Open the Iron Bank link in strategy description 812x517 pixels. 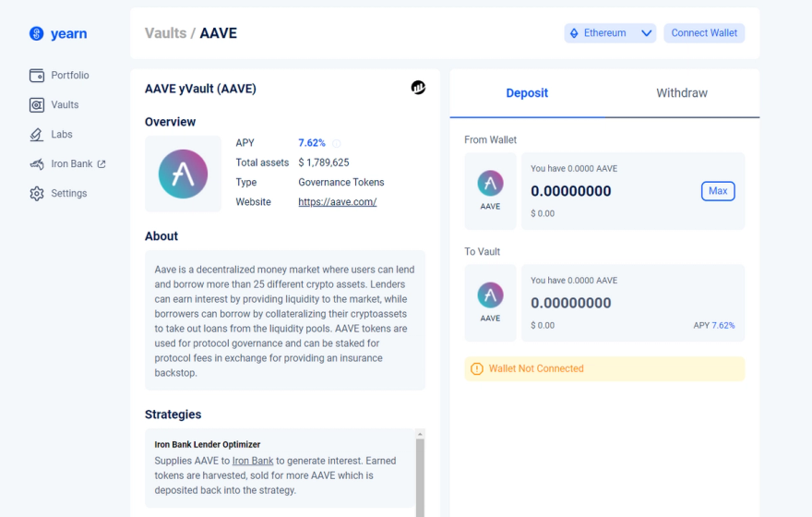pos(253,461)
